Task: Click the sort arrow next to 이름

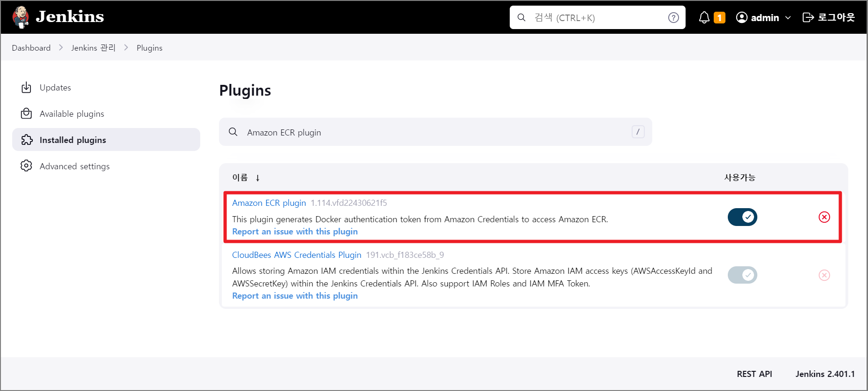Action: [257, 178]
